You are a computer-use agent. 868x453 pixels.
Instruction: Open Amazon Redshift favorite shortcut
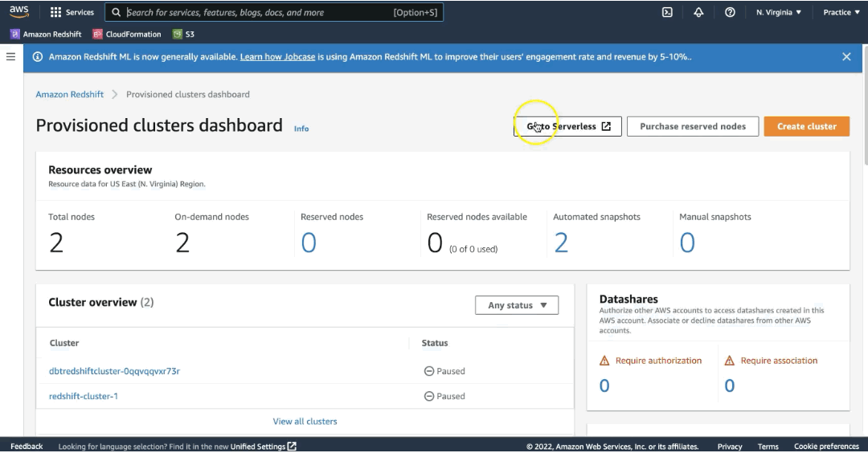click(x=46, y=35)
